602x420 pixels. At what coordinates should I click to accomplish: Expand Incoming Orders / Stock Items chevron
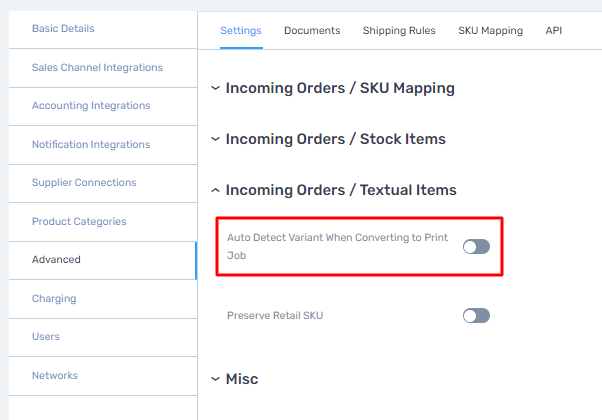click(215, 139)
